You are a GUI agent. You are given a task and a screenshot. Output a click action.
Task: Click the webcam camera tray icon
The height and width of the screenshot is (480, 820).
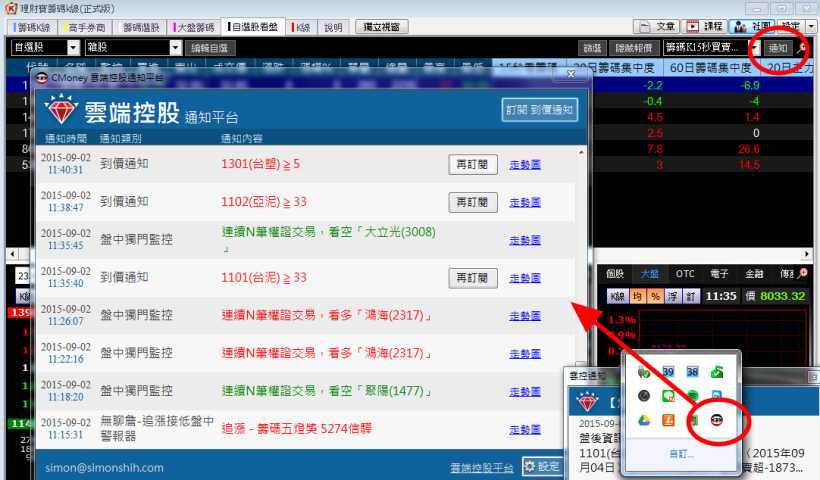644,396
